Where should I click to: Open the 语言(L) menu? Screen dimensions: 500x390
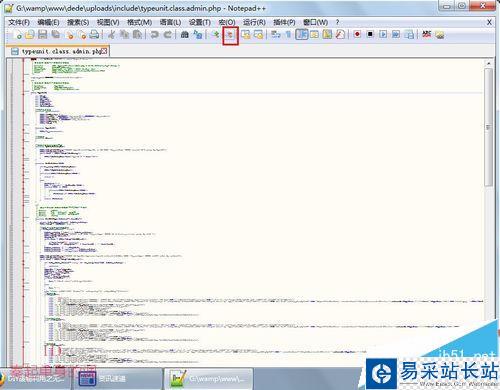coord(170,22)
